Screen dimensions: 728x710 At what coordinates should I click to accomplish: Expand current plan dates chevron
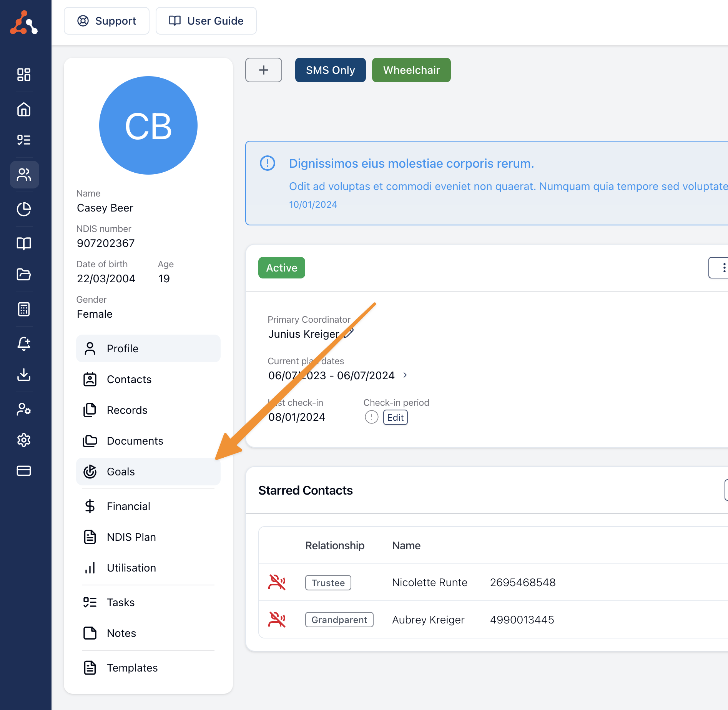point(405,375)
